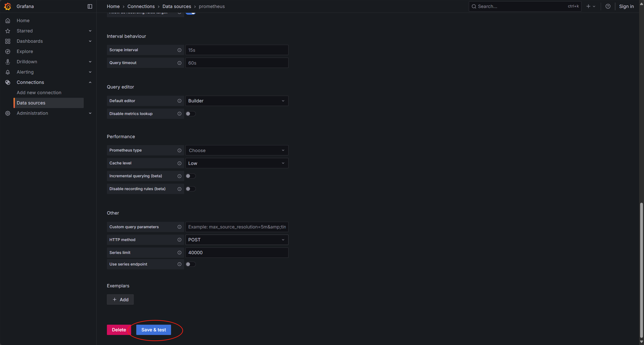Click the Save & test button
644x345 pixels.
(154, 330)
